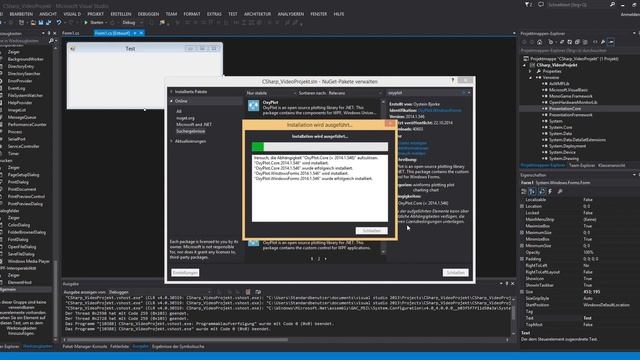
Task: Open the Ausgabe anzeigen von Debuggen dropdown
Action: coord(160,292)
